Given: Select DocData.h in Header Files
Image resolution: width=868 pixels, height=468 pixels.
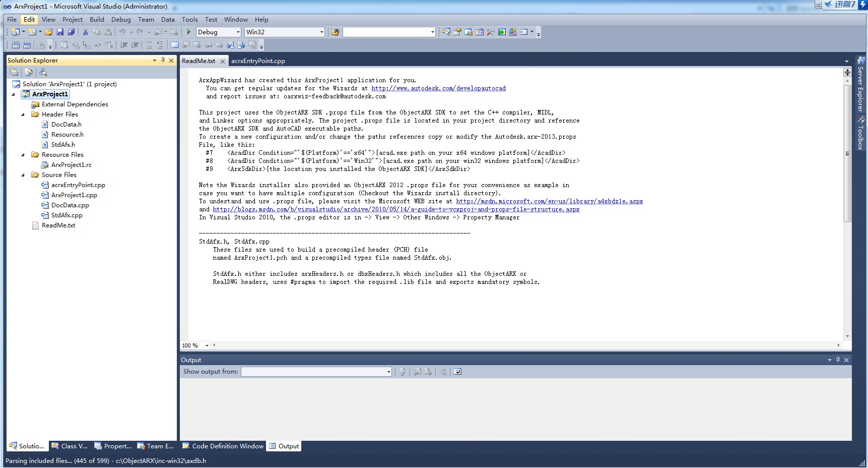Looking at the screenshot, I should [x=66, y=125].
